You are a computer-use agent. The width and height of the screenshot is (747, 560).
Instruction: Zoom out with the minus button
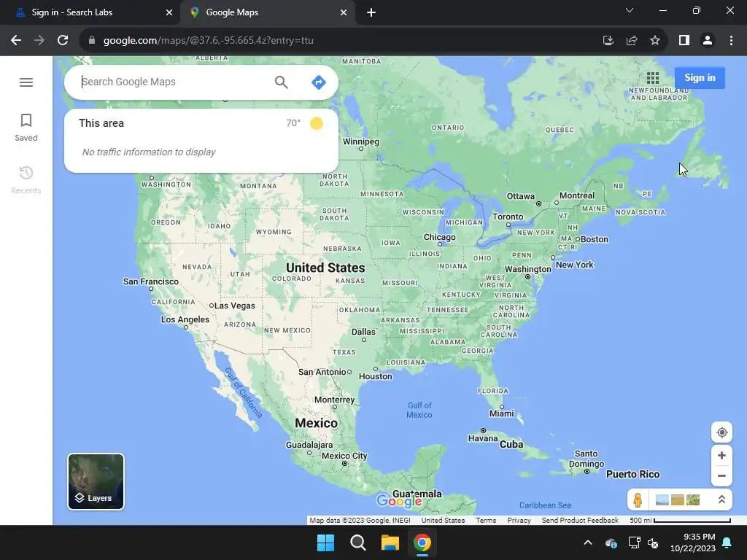click(x=721, y=475)
